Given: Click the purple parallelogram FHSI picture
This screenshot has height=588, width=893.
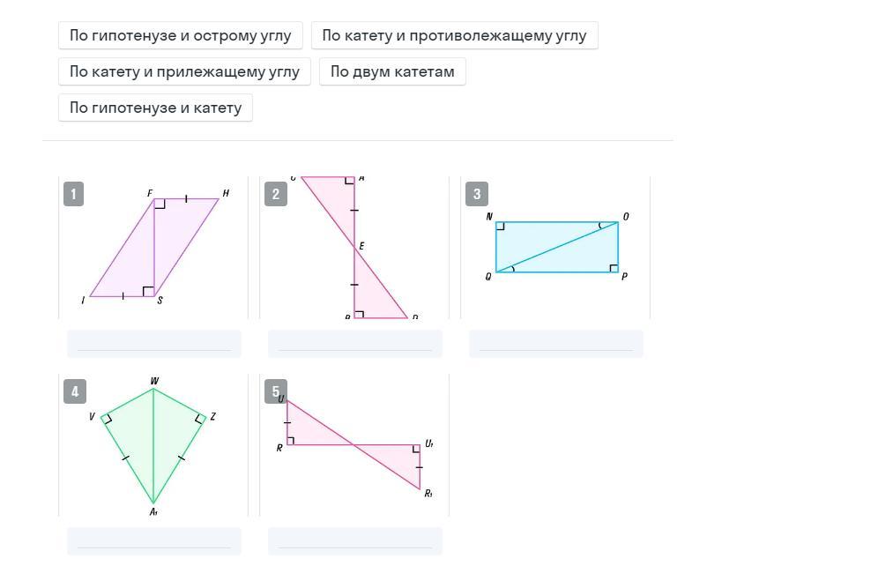Looking at the screenshot, I should click(154, 249).
